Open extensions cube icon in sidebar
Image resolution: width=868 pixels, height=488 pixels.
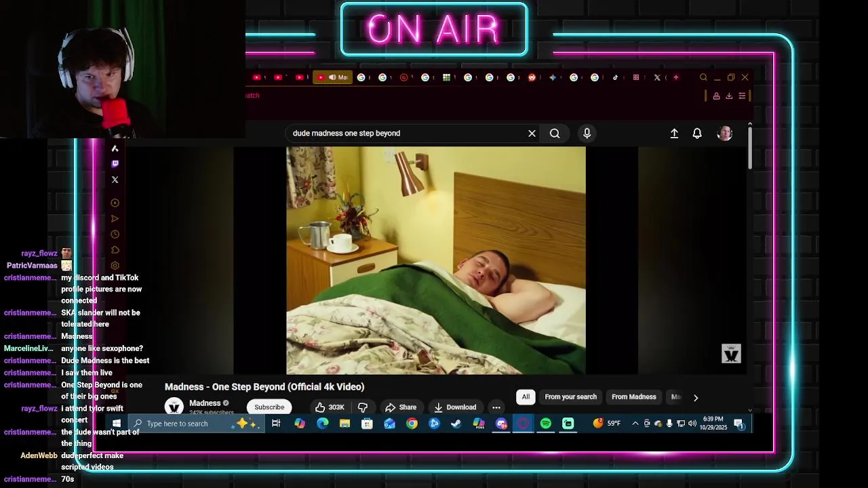115,250
